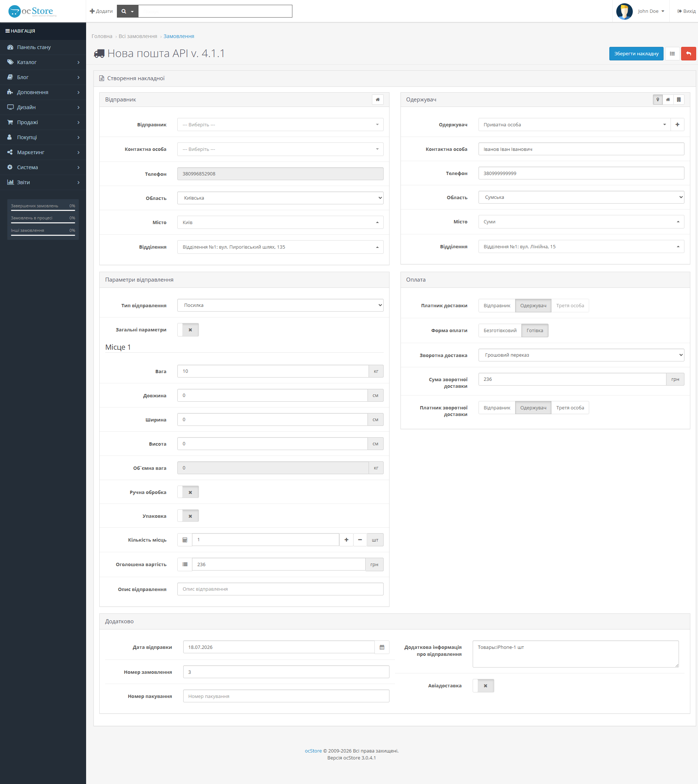Image resolution: width=698 pixels, height=784 pixels.
Task: Open recipient Місто dropdown (Суми)
Action: click(581, 222)
